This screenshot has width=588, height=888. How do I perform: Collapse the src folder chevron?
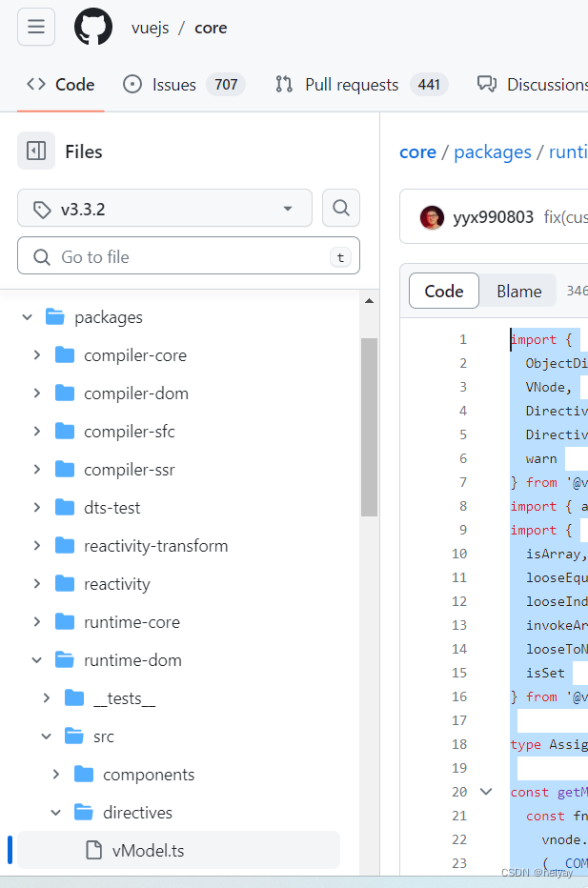pos(47,736)
